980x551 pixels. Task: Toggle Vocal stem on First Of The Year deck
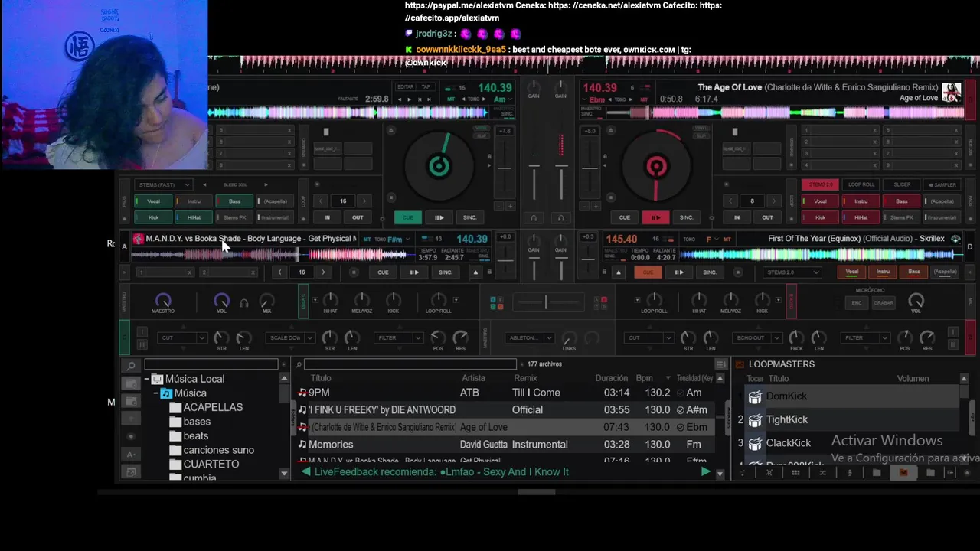point(852,272)
